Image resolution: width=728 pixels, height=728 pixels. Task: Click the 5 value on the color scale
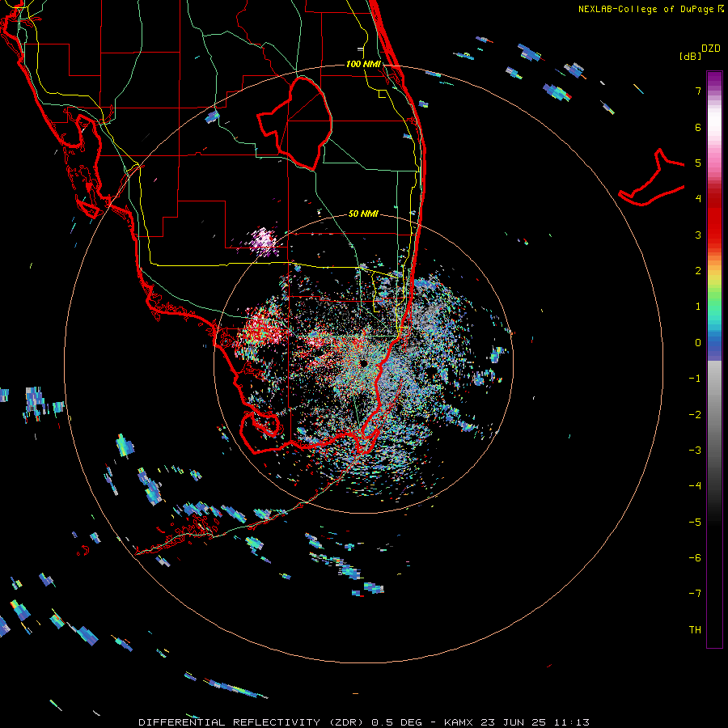[698, 163]
